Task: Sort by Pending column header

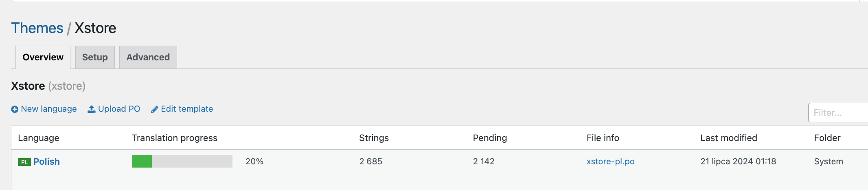Action: [x=490, y=138]
